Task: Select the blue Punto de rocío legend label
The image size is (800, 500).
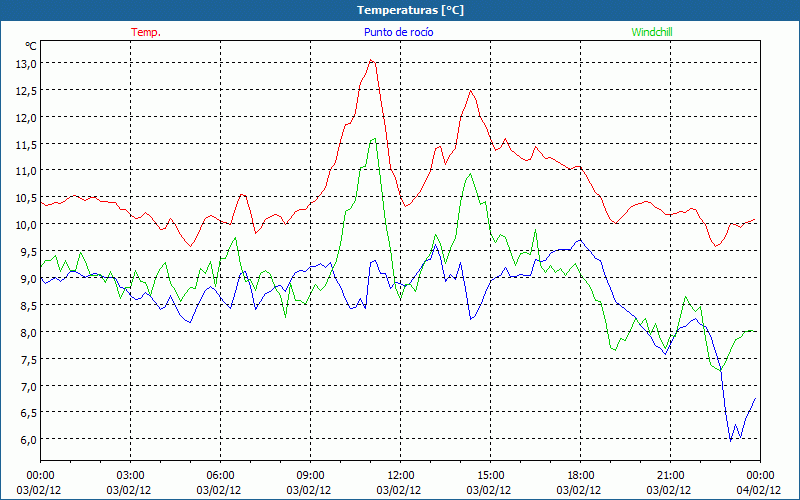Action: (x=399, y=32)
